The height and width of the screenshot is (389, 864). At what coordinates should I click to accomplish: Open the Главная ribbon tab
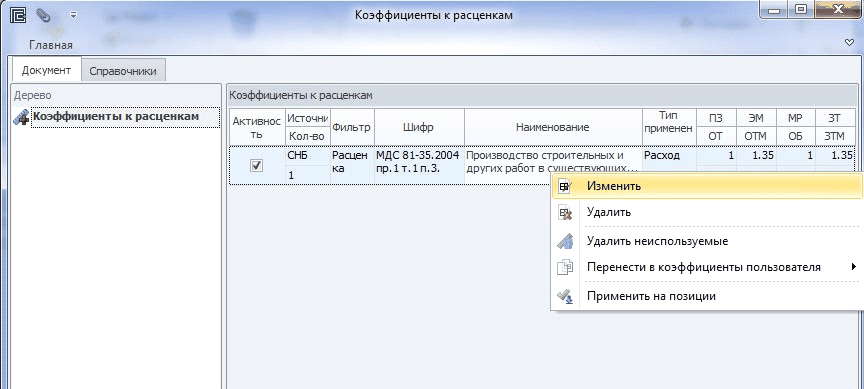point(51,45)
